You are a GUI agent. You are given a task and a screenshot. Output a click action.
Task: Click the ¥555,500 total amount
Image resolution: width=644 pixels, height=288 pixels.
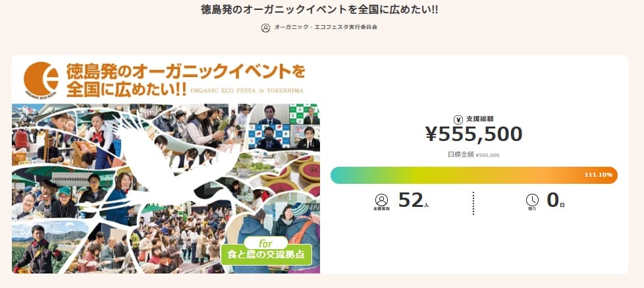tap(473, 134)
